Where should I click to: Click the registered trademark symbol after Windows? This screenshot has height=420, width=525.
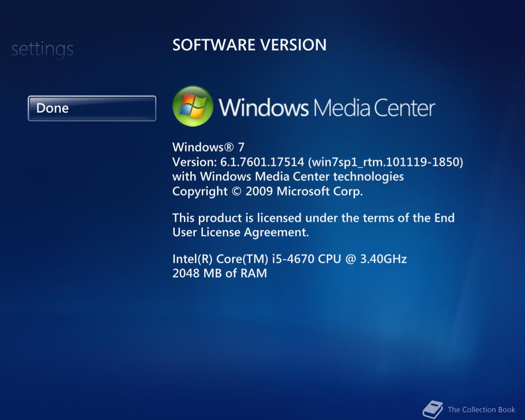(229, 147)
